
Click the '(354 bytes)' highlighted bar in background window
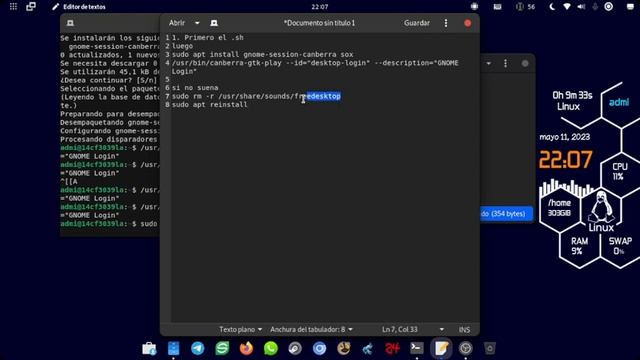click(506, 213)
